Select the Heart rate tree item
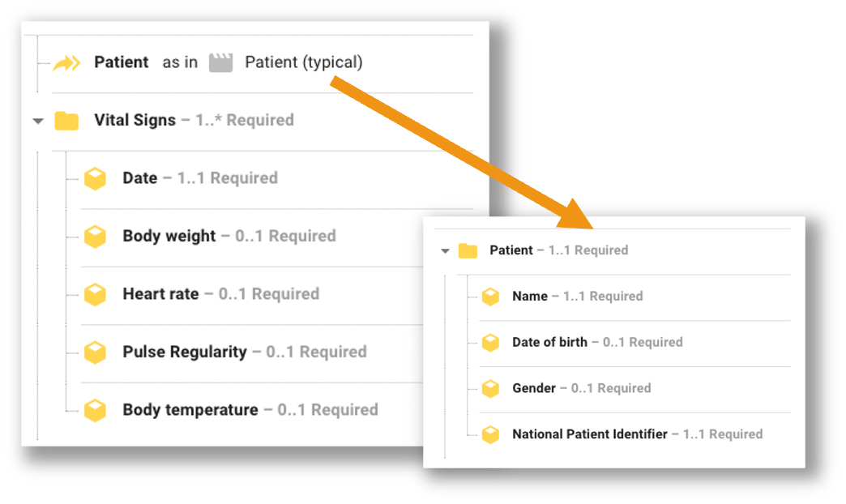The image size is (846, 504). tap(160, 294)
